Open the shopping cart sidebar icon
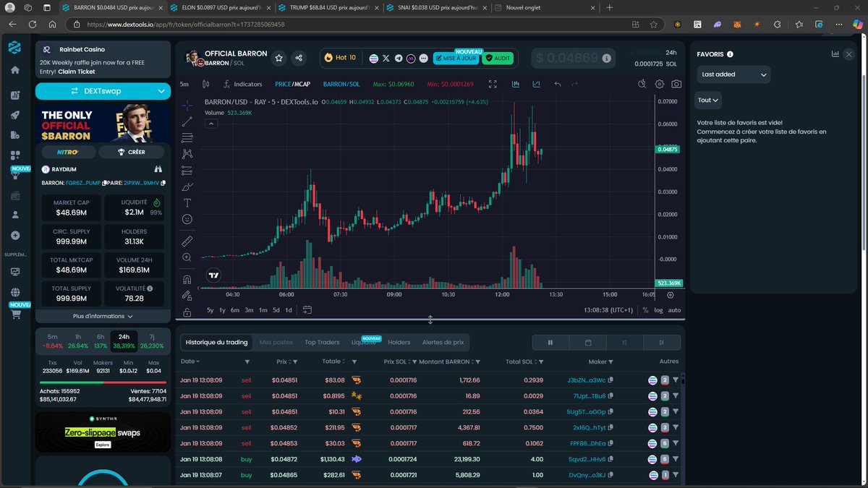 tap(14, 314)
